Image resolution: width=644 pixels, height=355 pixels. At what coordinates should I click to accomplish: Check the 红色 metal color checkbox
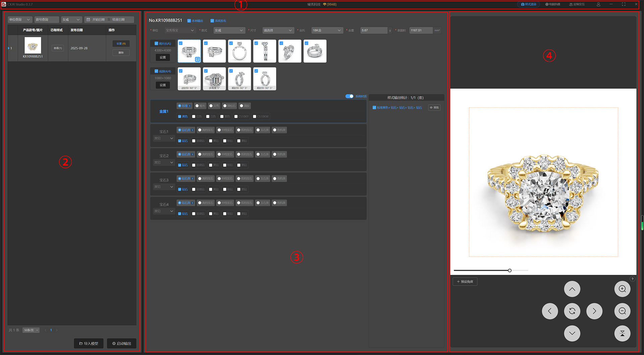[x=194, y=116]
